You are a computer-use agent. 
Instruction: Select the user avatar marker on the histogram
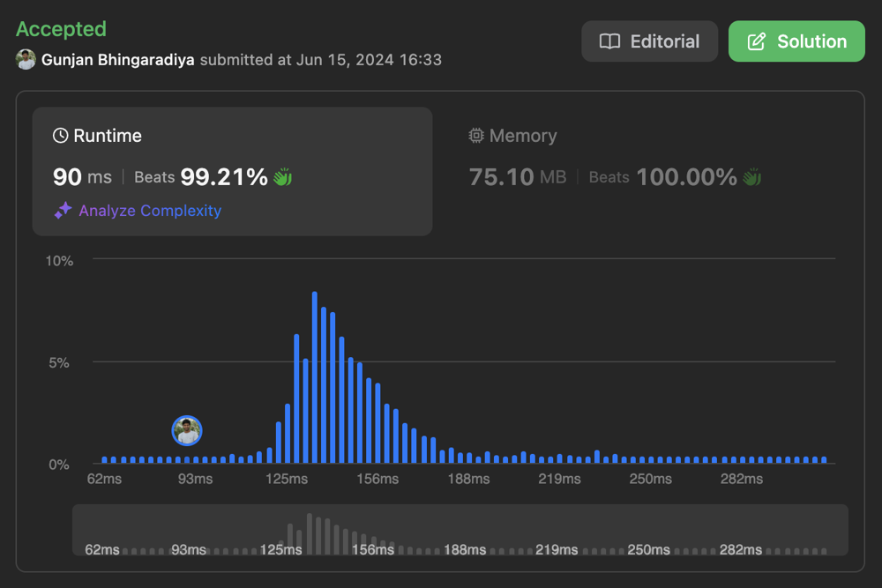click(x=187, y=431)
